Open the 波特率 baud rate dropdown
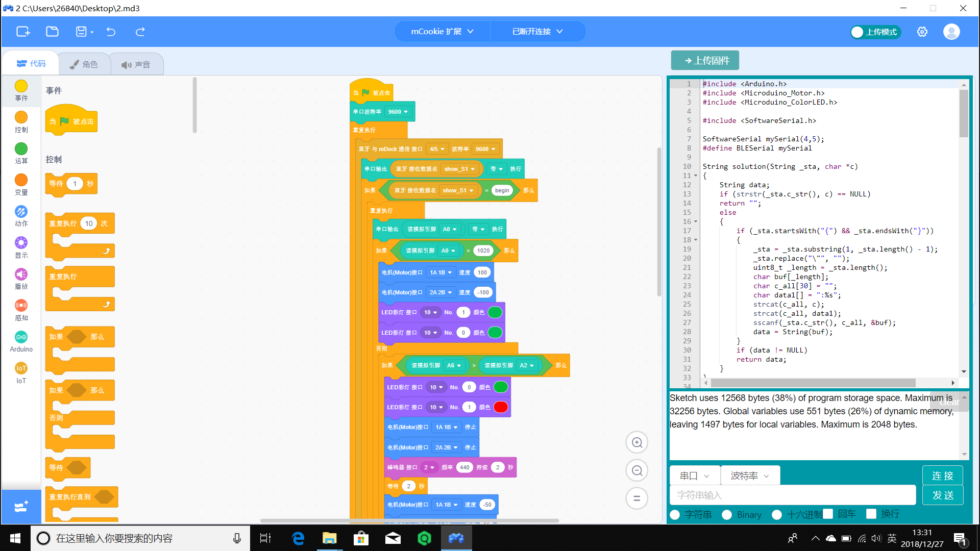This screenshot has height=551, width=980. [x=749, y=475]
